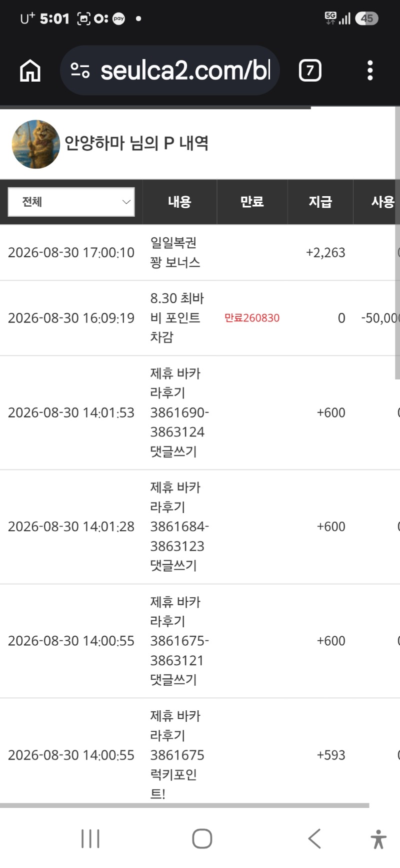Click the horizontal table scrollbar at bottom
Image resolution: width=400 pixels, height=868 pixels.
click(184, 805)
